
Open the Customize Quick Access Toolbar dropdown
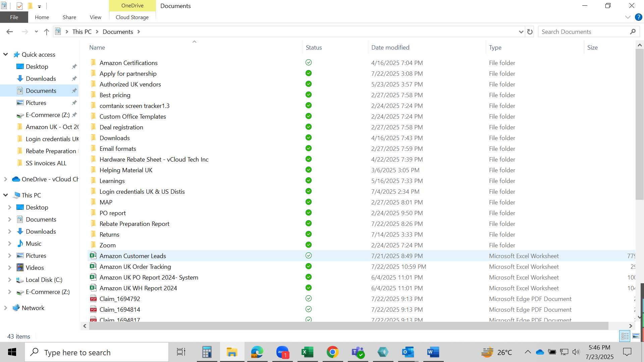coord(39,6)
